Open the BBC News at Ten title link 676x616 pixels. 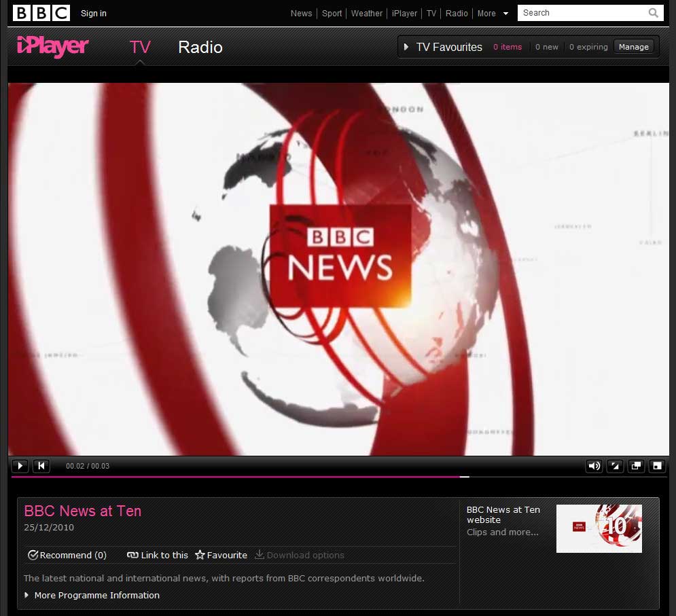83,511
